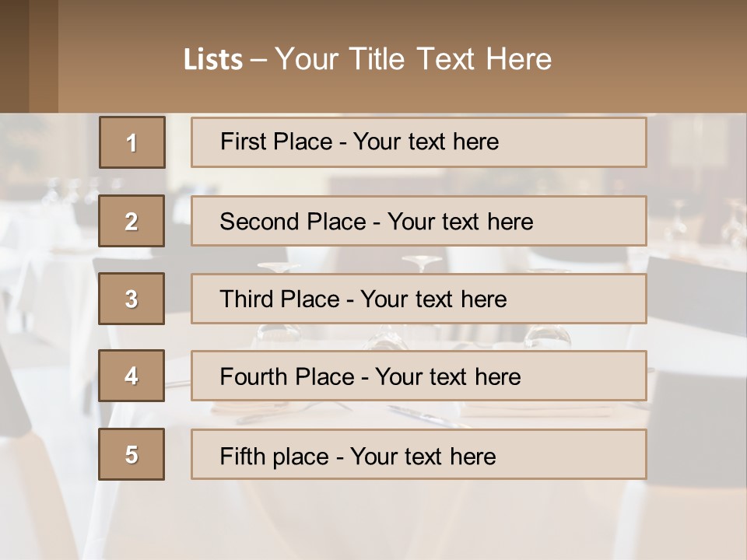This screenshot has width=747, height=560.
Task: Click "Your text here" in First Place row
Action: point(426,142)
